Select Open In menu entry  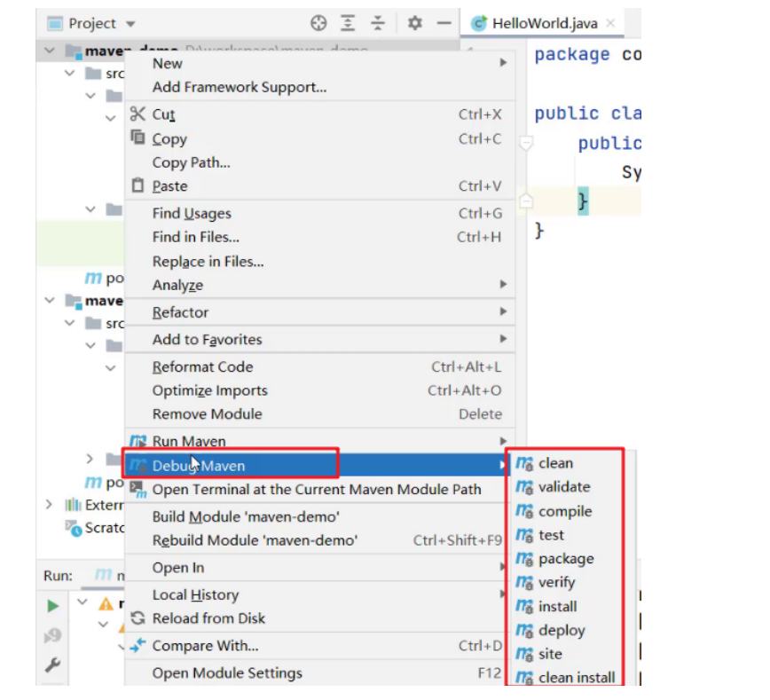(x=317, y=568)
